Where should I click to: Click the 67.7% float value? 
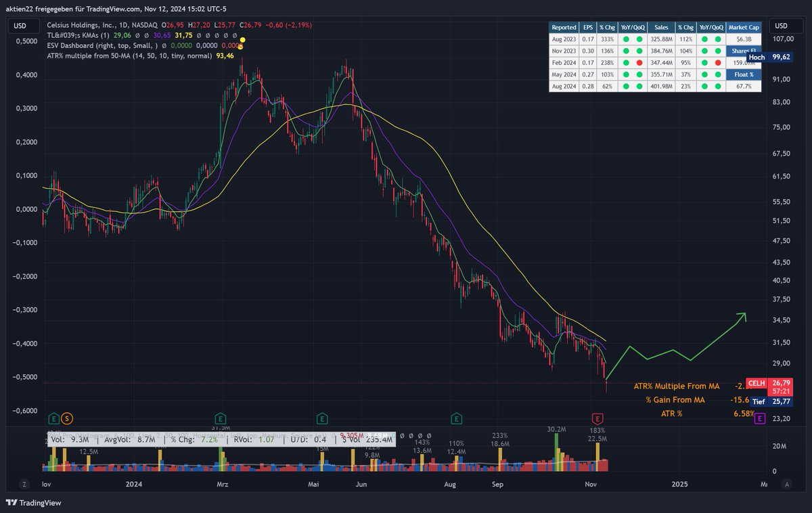[744, 87]
